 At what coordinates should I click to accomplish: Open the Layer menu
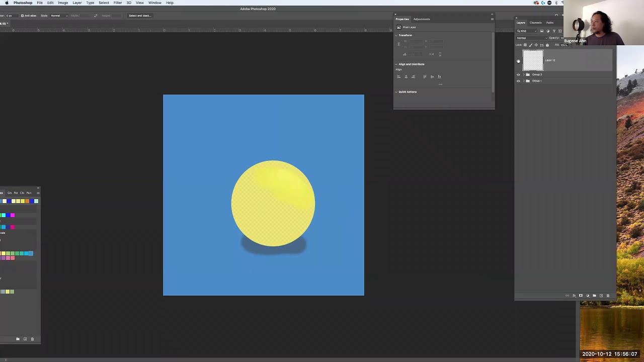click(77, 3)
